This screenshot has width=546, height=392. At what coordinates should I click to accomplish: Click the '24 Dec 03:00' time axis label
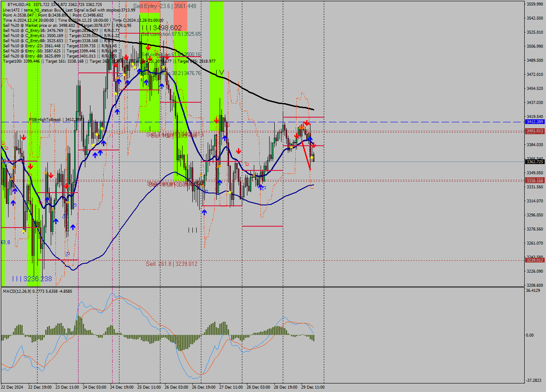pyautogui.click(x=94, y=387)
